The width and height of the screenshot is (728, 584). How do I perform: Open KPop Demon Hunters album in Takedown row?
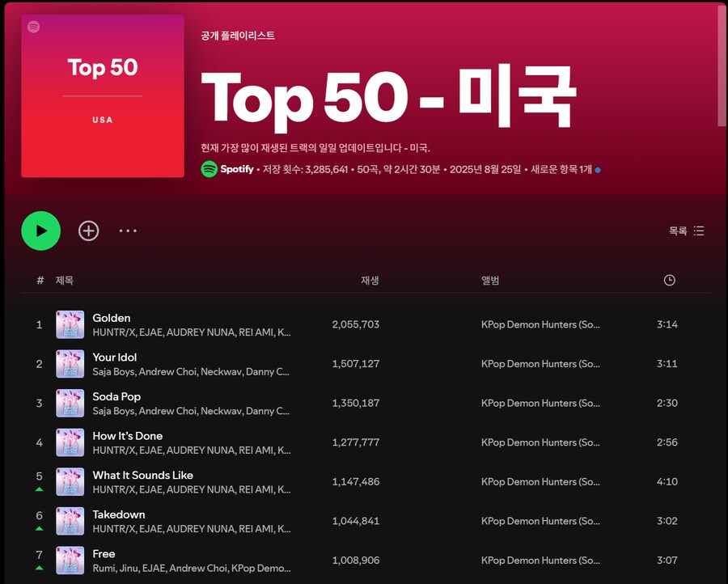click(540, 521)
